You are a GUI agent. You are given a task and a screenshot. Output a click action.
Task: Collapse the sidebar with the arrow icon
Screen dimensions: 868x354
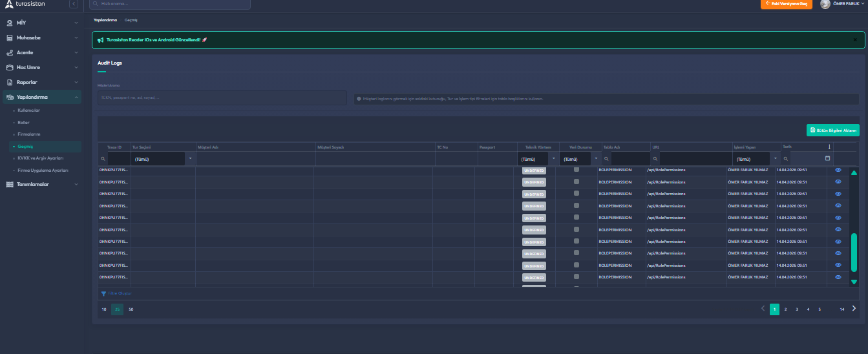click(x=74, y=5)
